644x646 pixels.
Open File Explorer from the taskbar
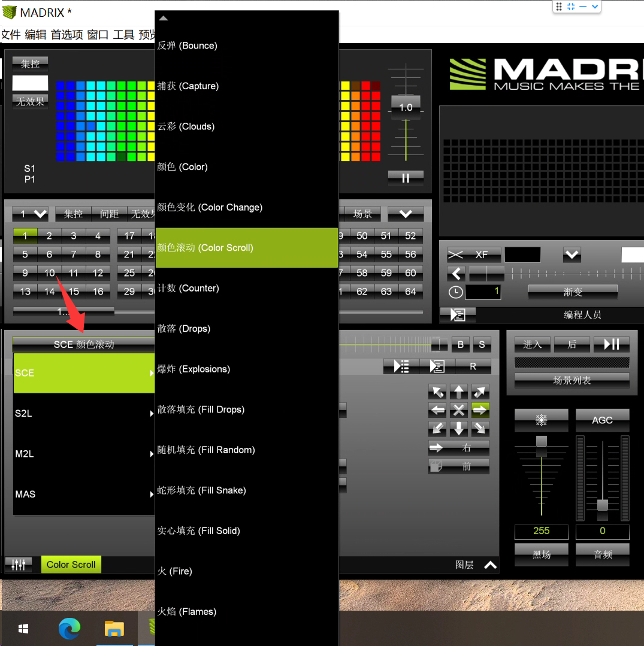(x=114, y=629)
